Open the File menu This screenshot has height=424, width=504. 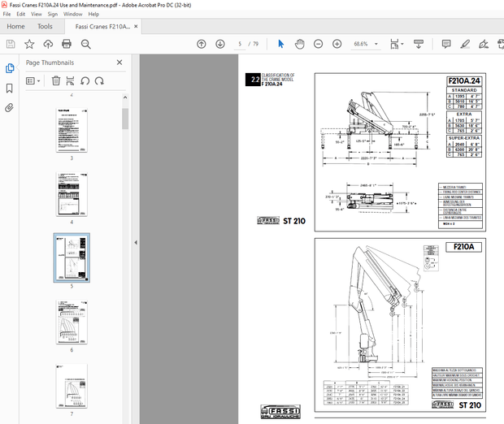click(7, 14)
